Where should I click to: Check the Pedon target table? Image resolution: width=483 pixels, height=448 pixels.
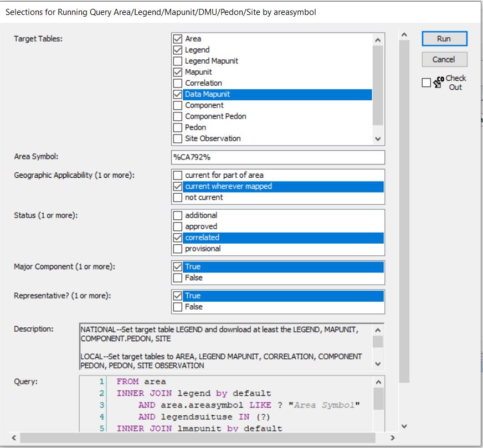[x=178, y=127]
